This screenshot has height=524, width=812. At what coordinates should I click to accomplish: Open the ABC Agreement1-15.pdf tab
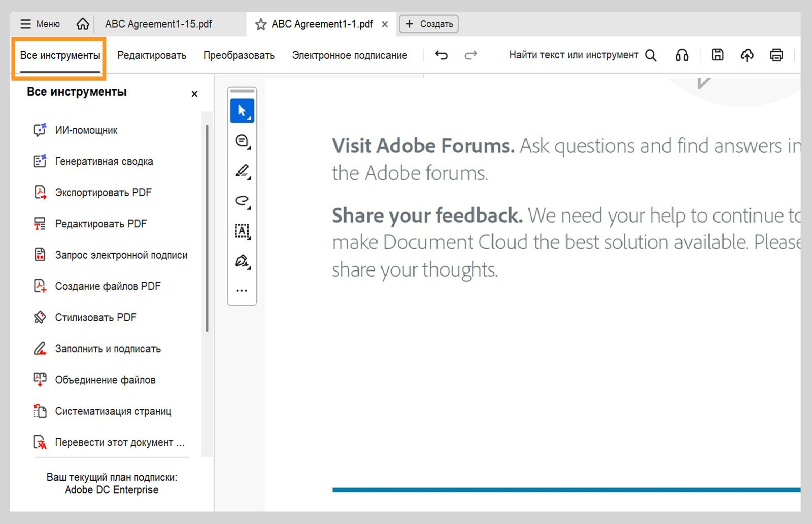[x=158, y=24]
